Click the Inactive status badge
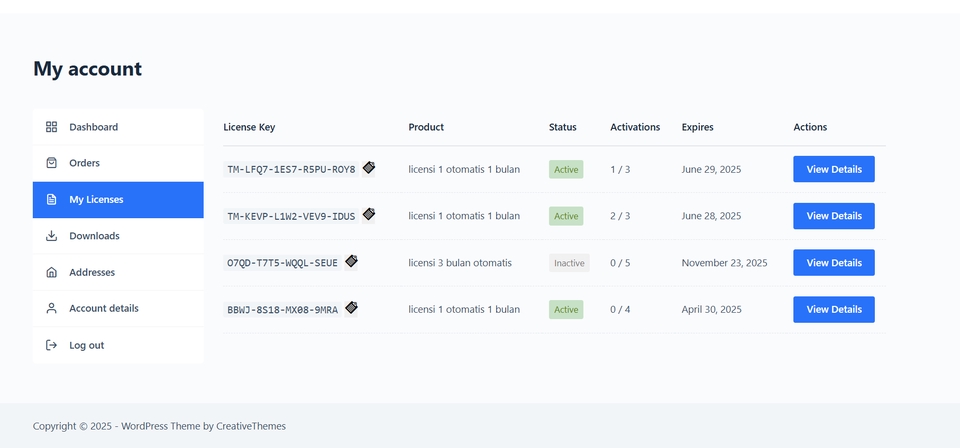960x448 pixels. coord(569,263)
